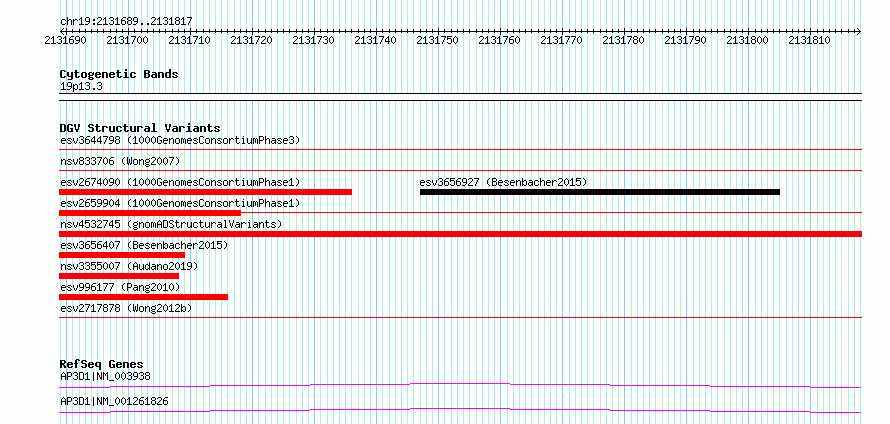Select variant nsv833706 (Wong2007)

point(120,161)
